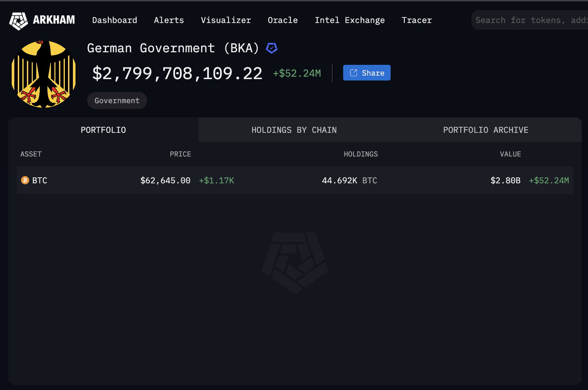Click the external-link icon inside the Share button
Viewport: 588px width, 390px height.
pyautogui.click(x=354, y=72)
